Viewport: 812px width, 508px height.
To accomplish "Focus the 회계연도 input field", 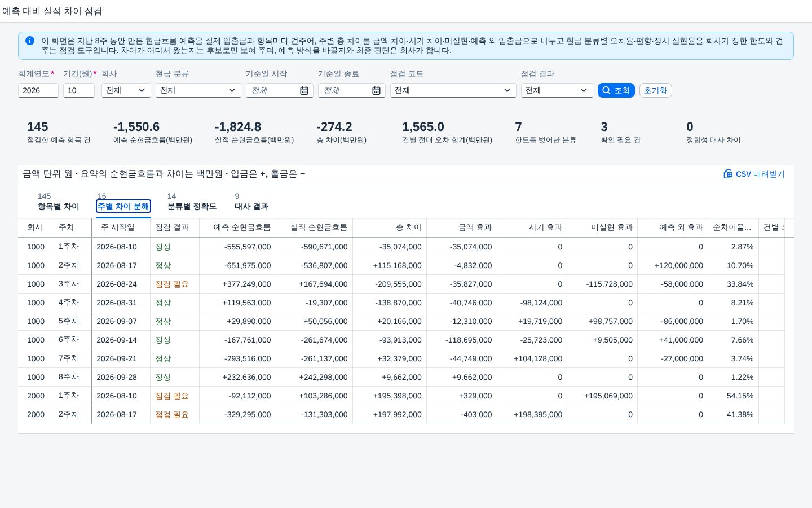I will click(x=38, y=90).
